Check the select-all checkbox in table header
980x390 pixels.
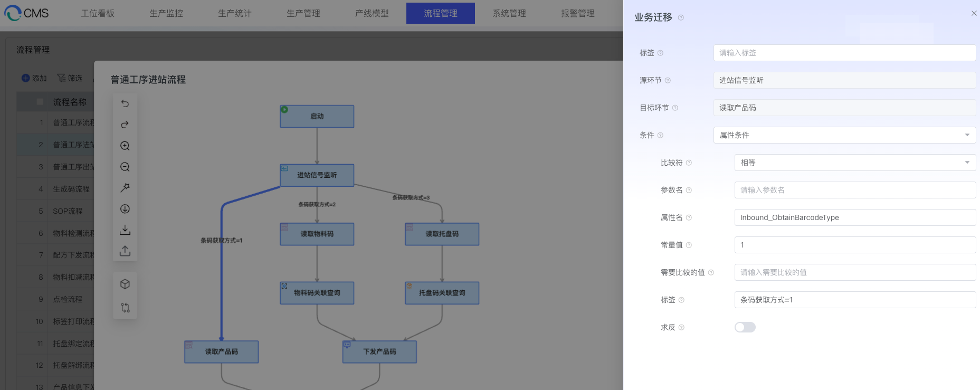[40, 102]
